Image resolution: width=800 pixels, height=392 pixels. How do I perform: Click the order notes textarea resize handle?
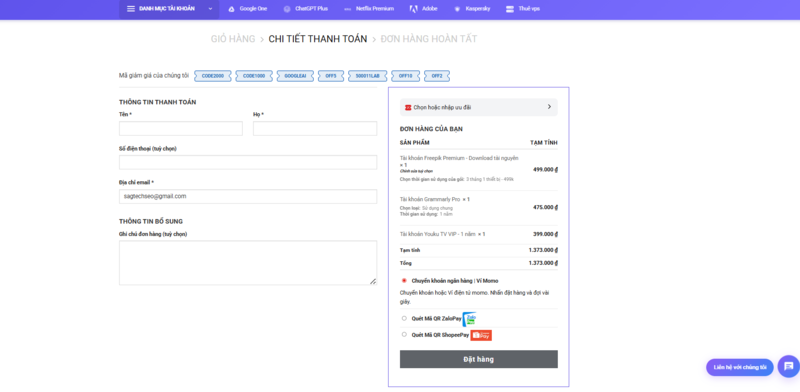coord(373,281)
